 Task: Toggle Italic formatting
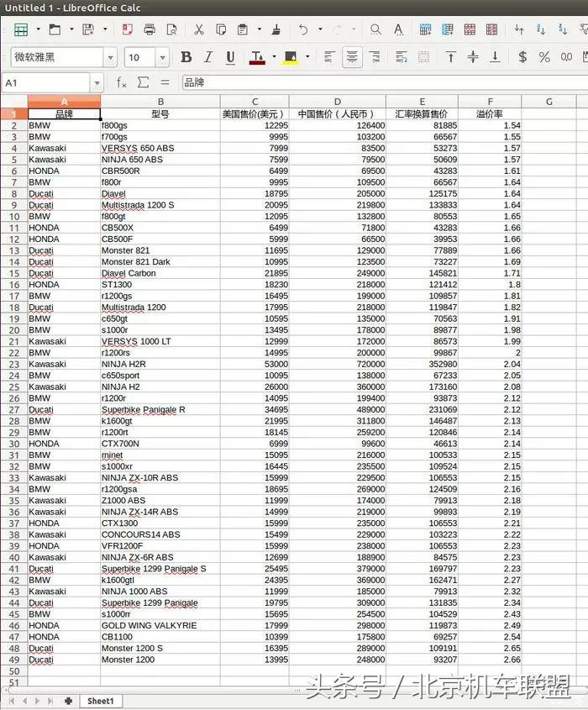pos(207,57)
